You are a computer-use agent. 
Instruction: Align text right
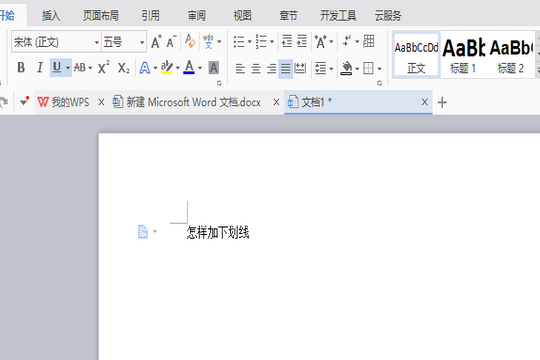(271, 69)
